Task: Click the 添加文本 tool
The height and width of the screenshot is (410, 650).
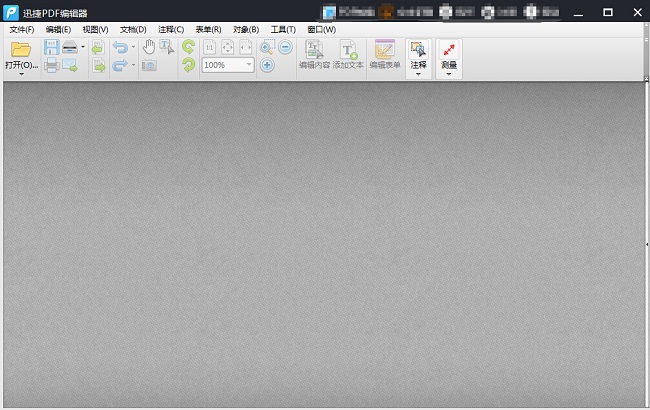Action: click(x=348, y=55)
